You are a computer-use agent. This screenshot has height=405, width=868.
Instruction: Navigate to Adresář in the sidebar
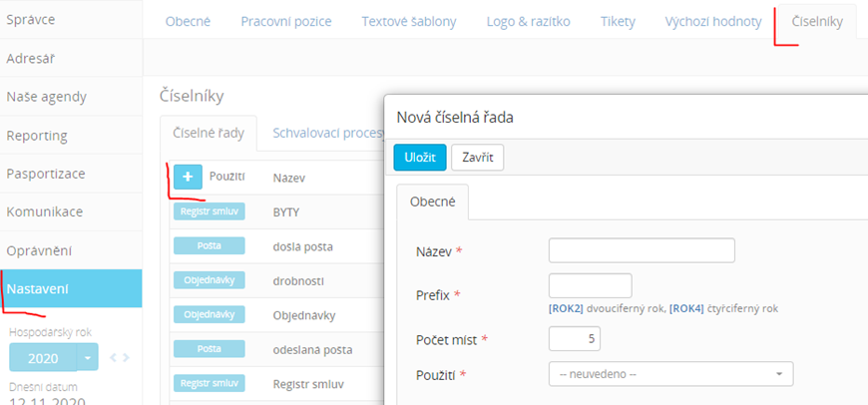coord(31,58)
